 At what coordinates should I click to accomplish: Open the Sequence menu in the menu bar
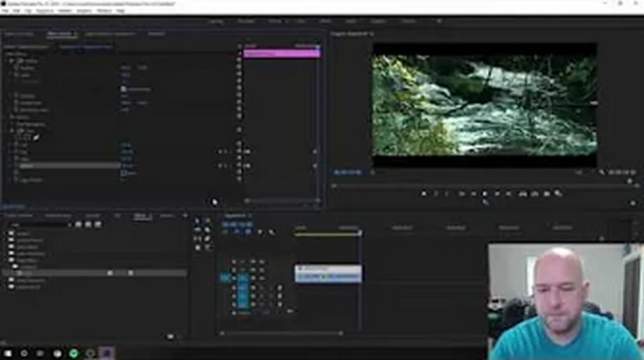(44, 11)
